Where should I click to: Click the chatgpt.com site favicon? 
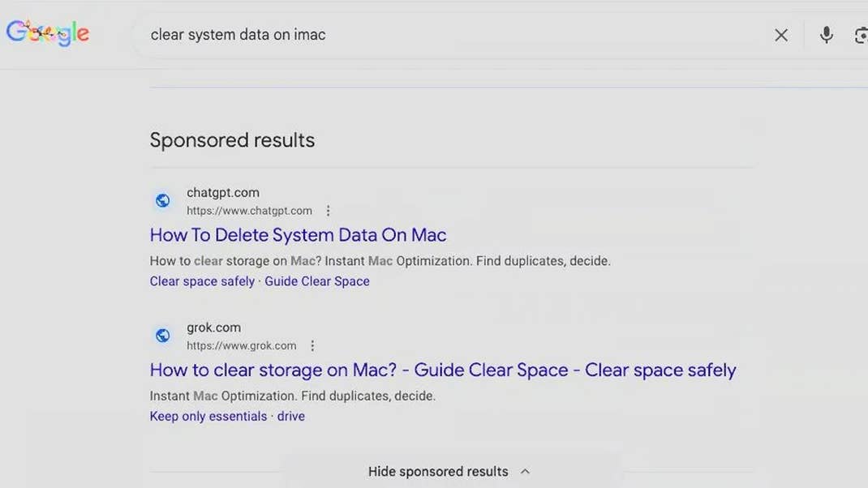[x=162, y=200]
